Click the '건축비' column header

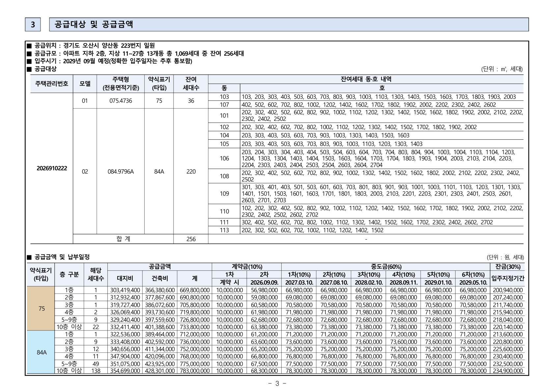coord(160,278)
